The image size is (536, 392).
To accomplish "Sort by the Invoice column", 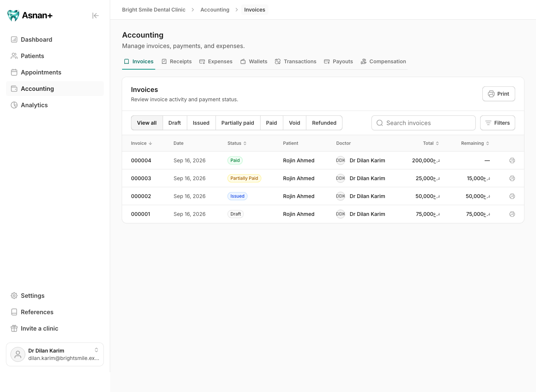I will [x=141, y=143].
